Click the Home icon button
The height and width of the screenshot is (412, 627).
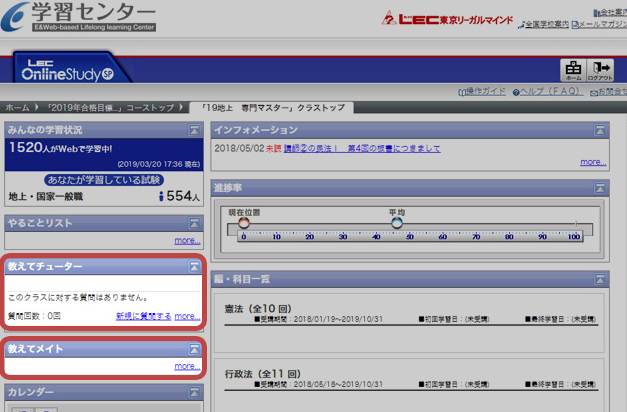click(x=573, y=70)
